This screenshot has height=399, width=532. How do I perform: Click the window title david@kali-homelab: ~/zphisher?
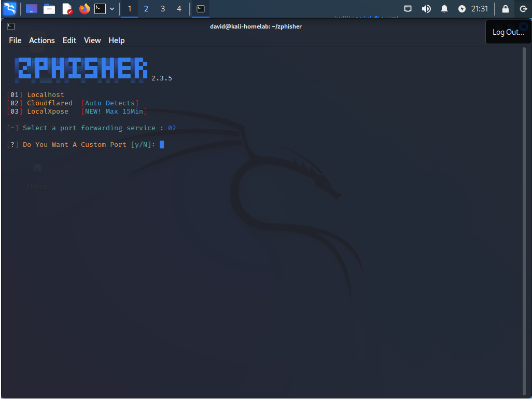[x=256, y=26]
